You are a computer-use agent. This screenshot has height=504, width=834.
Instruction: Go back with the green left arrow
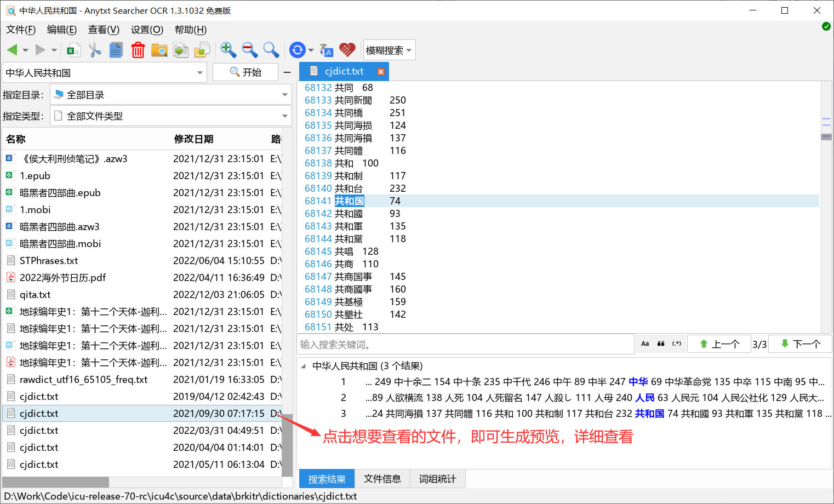click(x=12, y=50)
